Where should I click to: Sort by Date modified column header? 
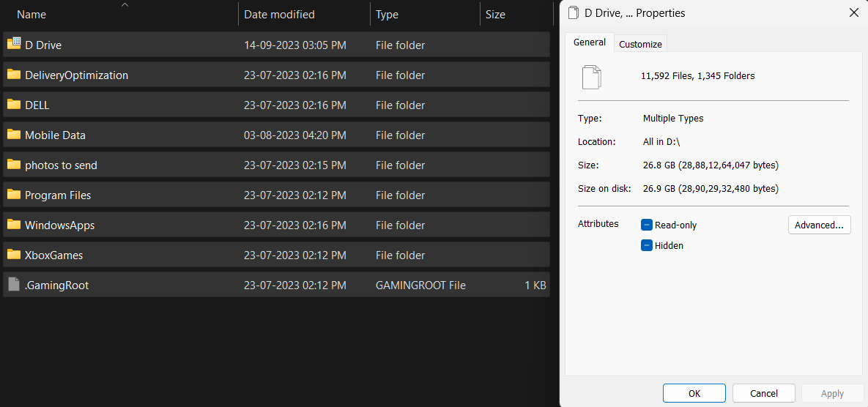[x=280, y=15]
